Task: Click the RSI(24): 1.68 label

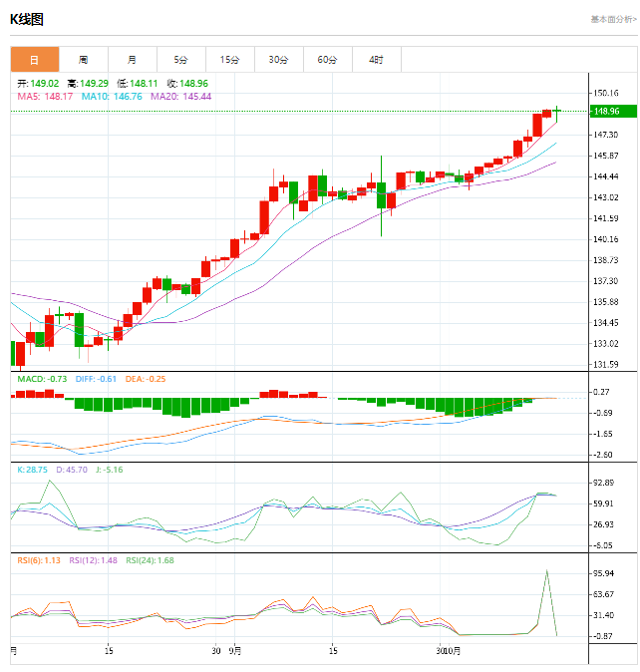Action: pos(150,560)
